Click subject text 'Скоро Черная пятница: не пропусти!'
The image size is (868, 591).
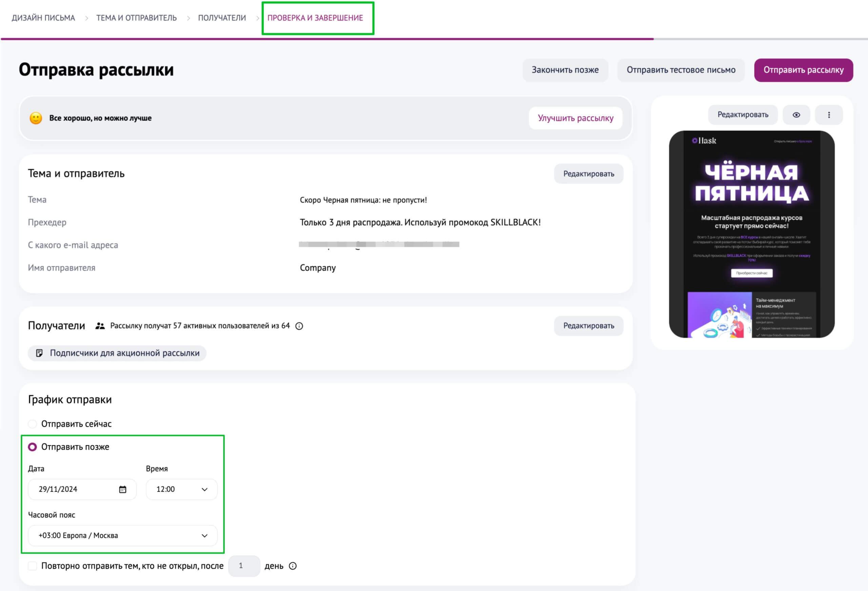363,200
